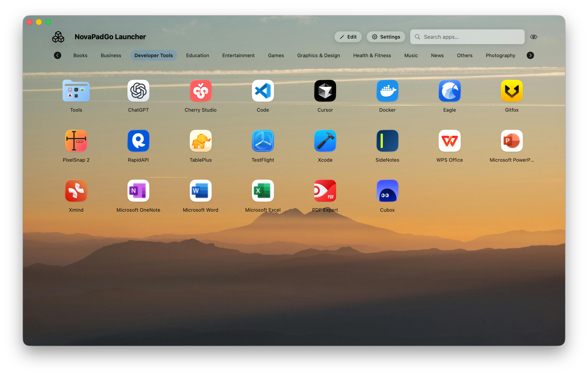This screenshot has width=588, height=376.
Task: Open Visual Studio Code
Action: (263, 91)
